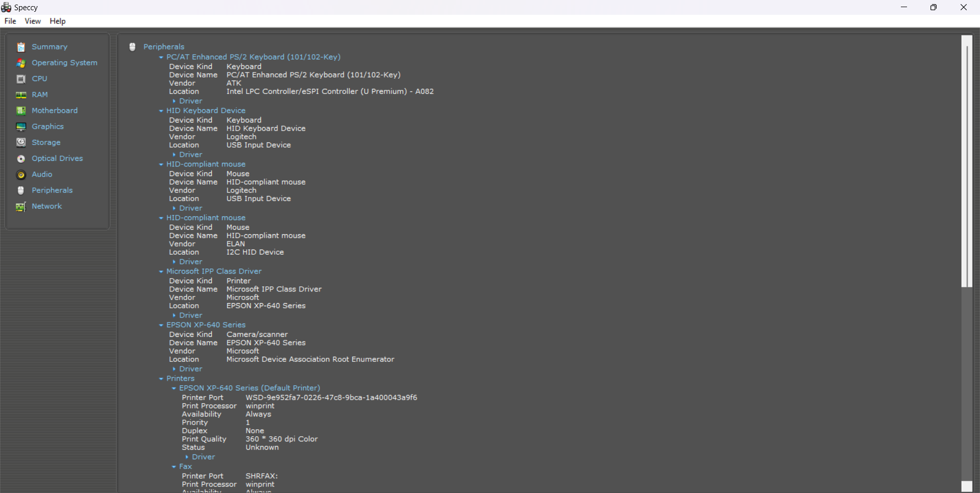
Task: Open the Help menu
Action: click(58, 21)
